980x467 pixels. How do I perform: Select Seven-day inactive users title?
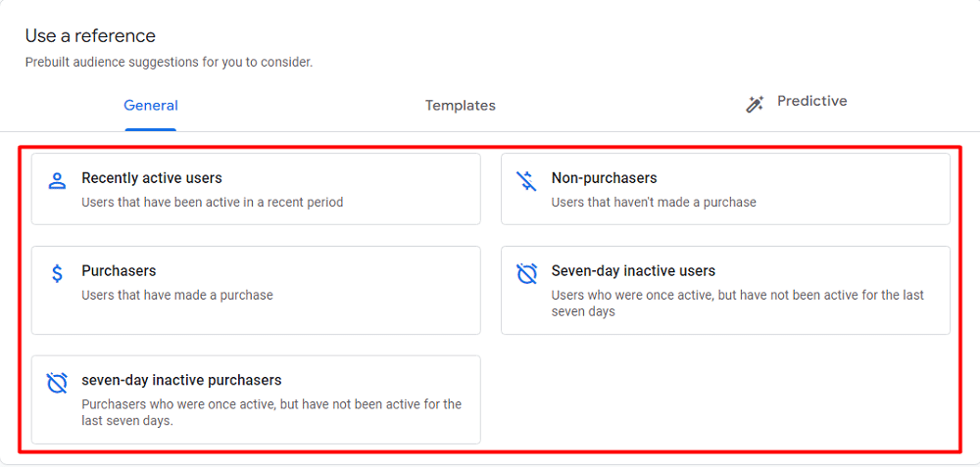pyautogui.click(x=633, y=271)
